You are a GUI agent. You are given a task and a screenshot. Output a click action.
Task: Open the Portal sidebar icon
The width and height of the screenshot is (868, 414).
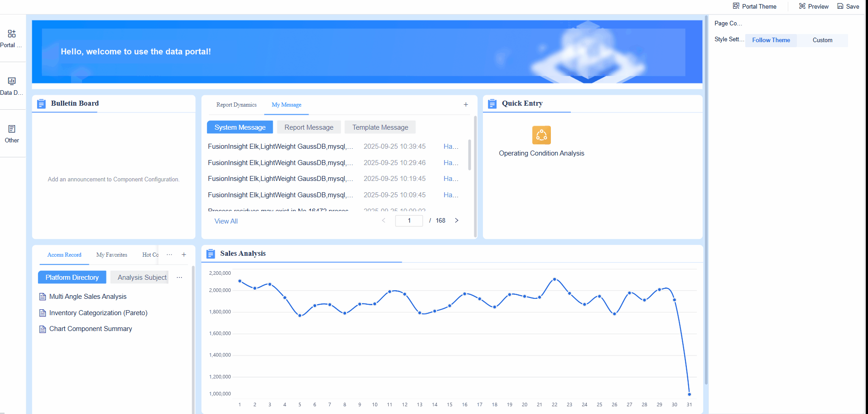[12, 34]
